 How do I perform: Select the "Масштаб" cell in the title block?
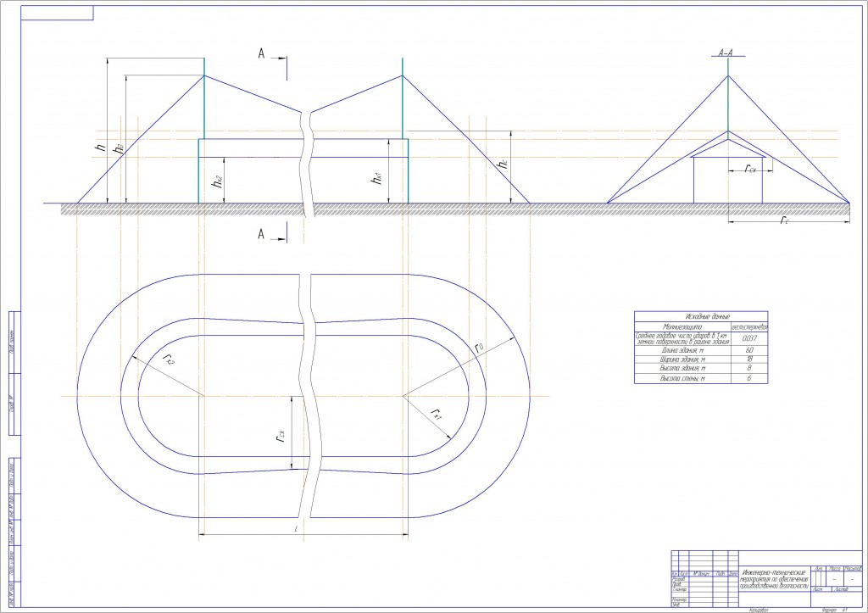[x=854, y=569]
